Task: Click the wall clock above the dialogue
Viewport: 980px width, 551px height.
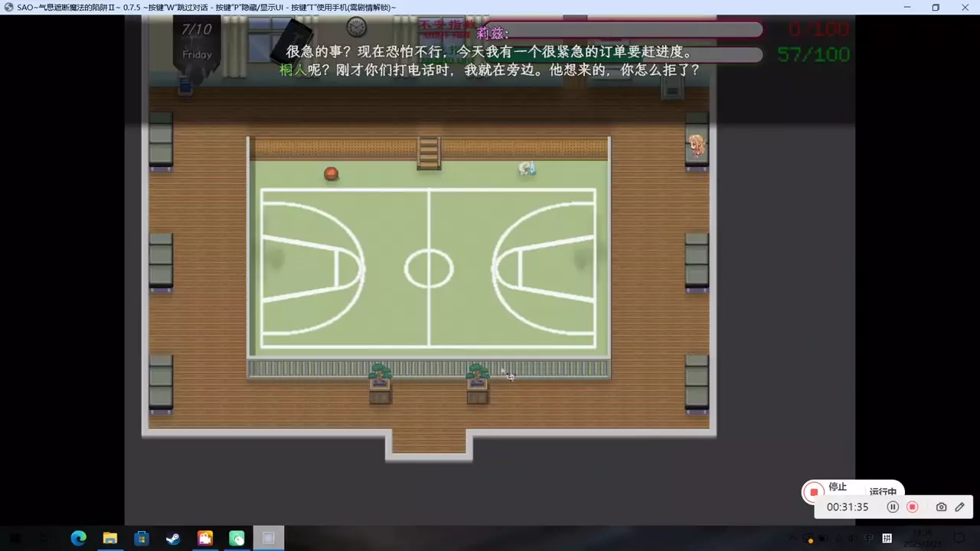Action: (356, 27)
